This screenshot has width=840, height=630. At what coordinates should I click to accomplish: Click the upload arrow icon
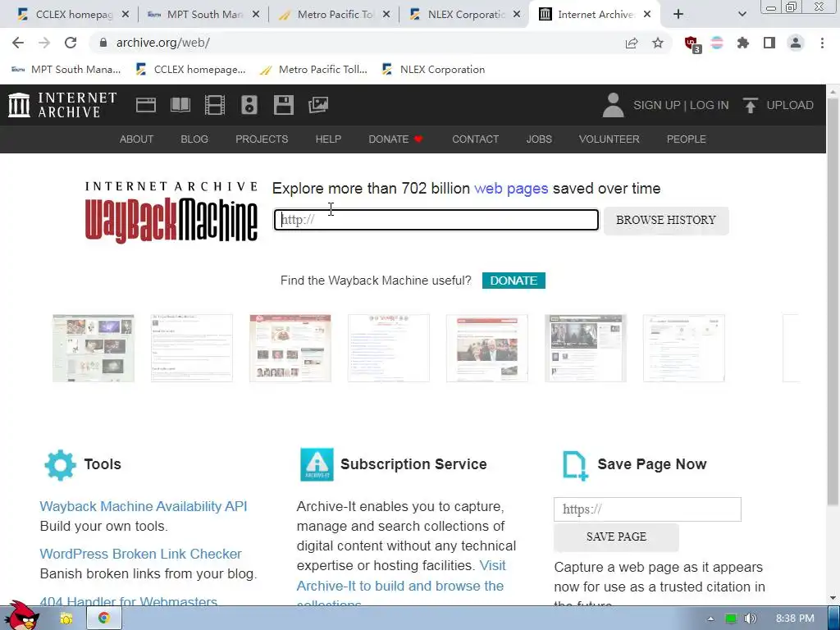[x=750, y=105]
